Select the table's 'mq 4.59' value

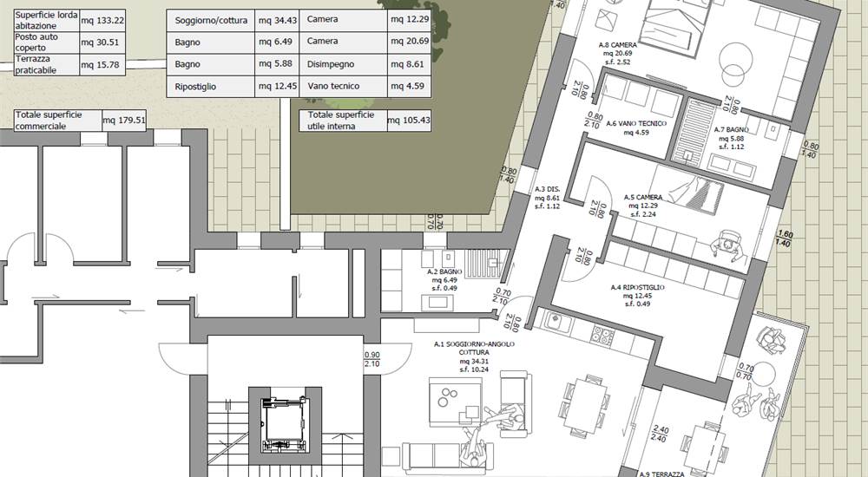409,87
